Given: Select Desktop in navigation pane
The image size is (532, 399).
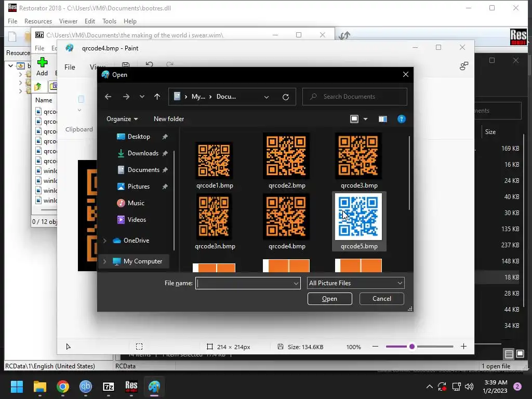Looking at the screenshot, I should tap(138, 137).
